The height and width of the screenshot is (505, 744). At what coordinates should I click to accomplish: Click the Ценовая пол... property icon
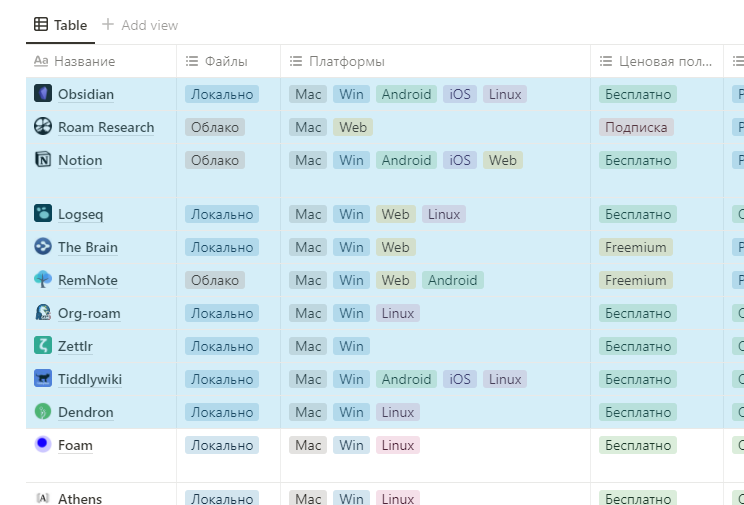(x=605, y=61)
